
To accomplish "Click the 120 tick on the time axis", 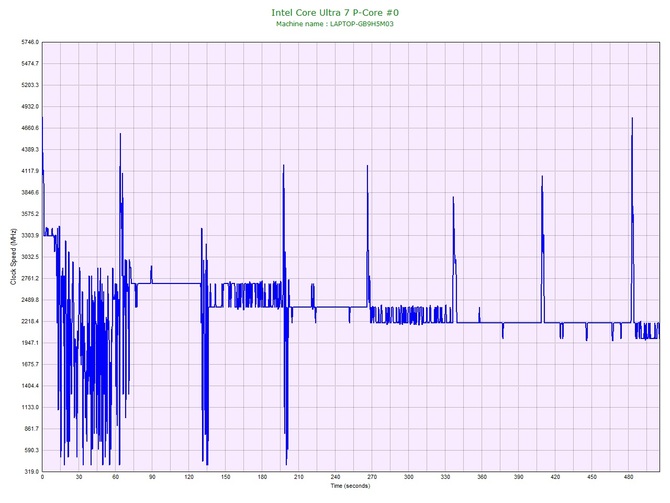I will (x=189, y=477).
